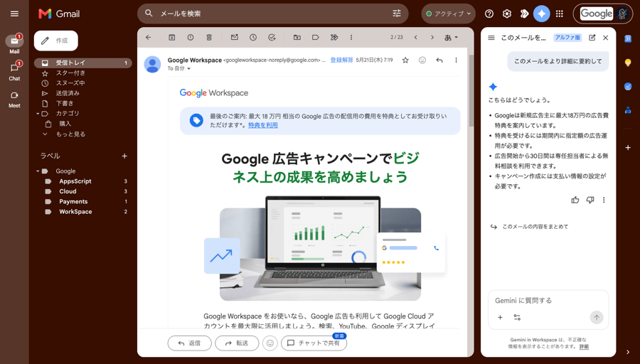Open the 特典を利用 link
The image size is (640, 364).
(263, 125)
